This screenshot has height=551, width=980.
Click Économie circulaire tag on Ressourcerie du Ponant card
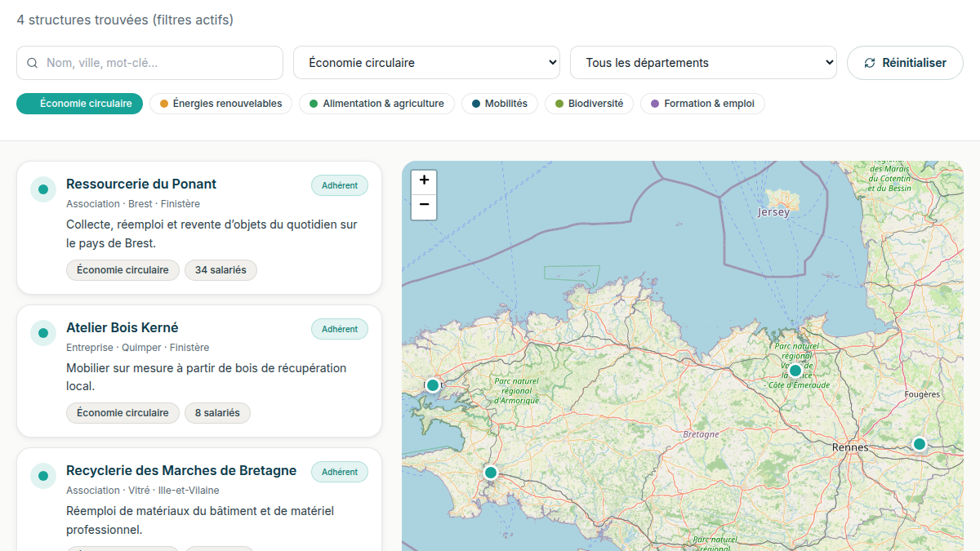122,270
